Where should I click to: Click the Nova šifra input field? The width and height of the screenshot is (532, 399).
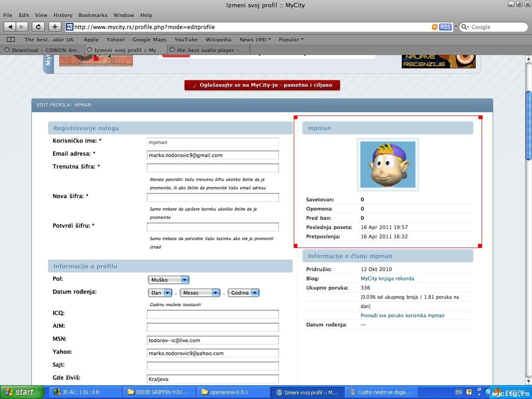(x=213, y=198)
